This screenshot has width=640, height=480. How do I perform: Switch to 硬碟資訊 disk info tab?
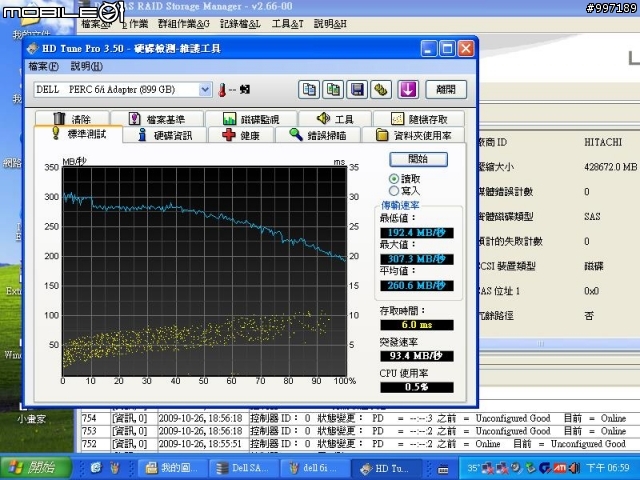165,135
